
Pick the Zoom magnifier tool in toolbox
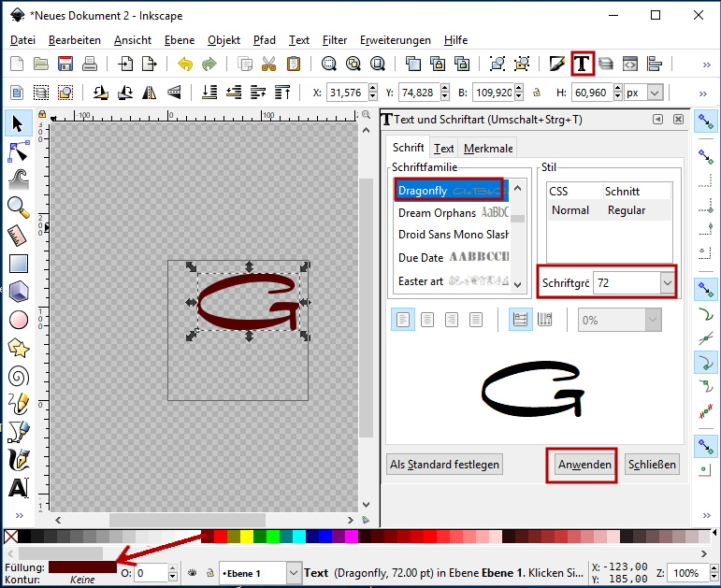pyautogui.click(x=18, y=207)
